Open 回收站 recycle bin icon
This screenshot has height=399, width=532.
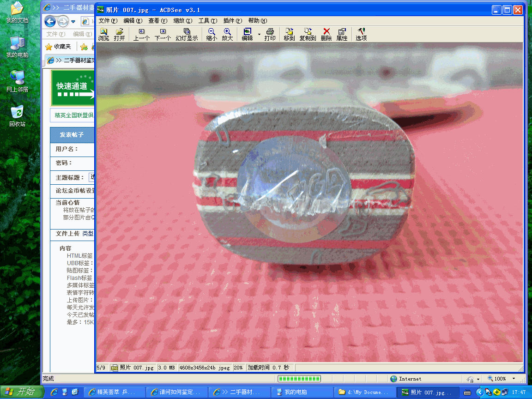[x=17, y=116]
